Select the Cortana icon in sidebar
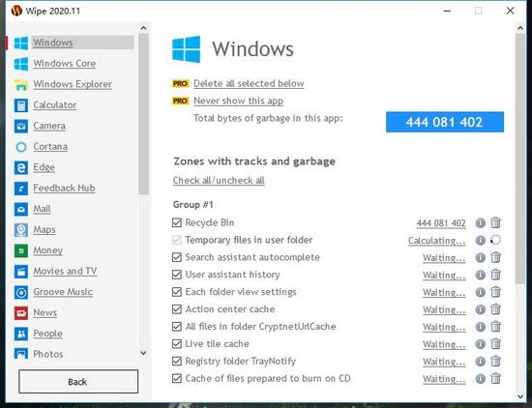Screen dimensions: 532x408 21,147
